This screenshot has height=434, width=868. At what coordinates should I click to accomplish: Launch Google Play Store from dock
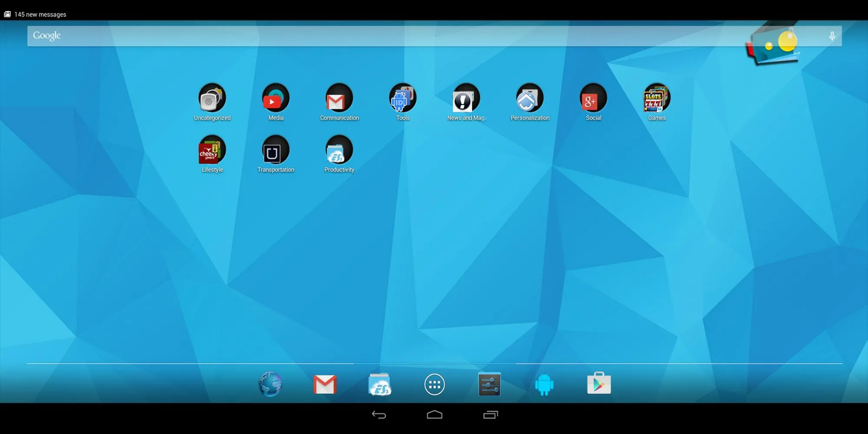point(599,383)
